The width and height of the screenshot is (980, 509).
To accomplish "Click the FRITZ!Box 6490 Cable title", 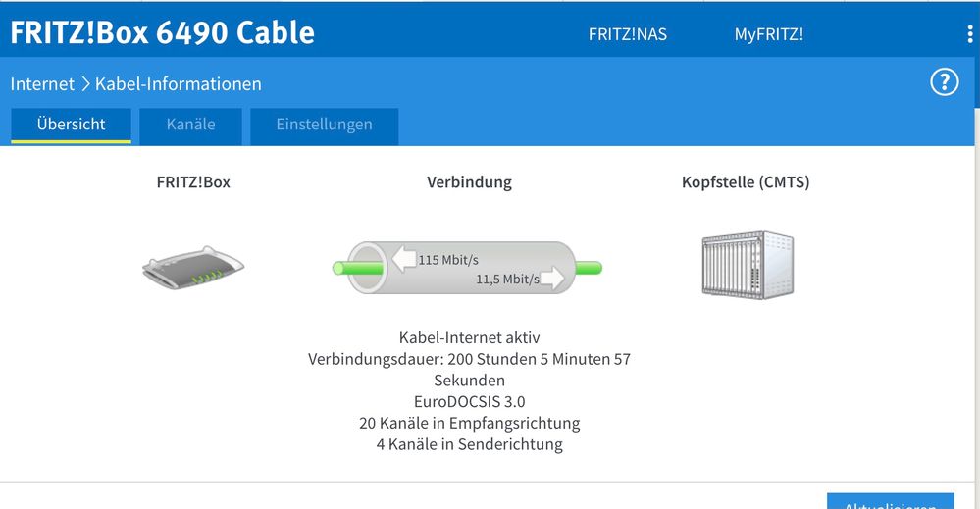I will tap(162, 32).
